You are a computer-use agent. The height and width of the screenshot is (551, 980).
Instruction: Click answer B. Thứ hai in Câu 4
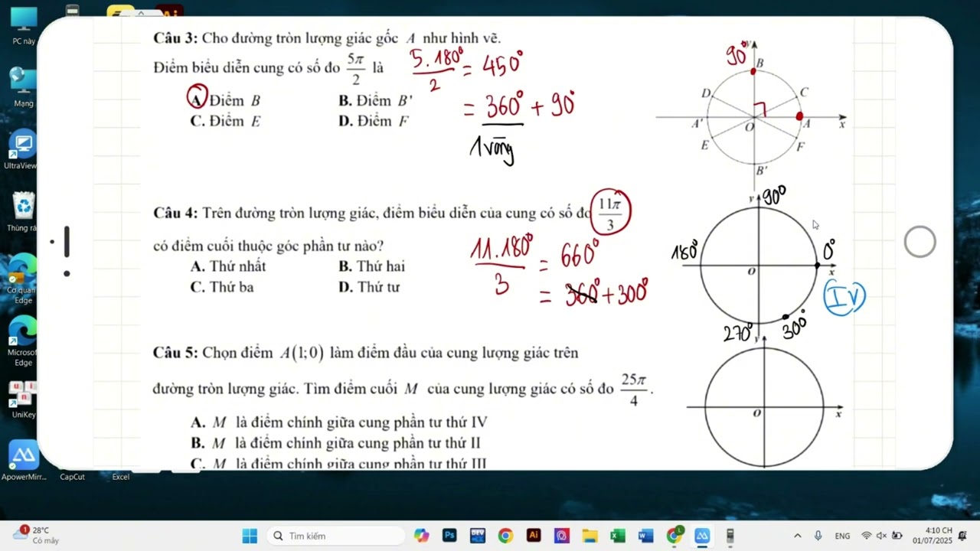coord(371,266)
